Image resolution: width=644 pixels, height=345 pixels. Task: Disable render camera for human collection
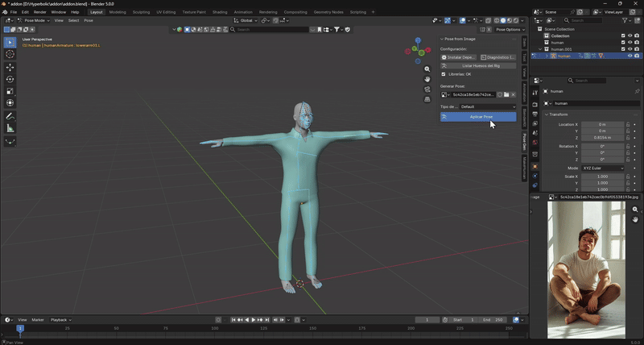pos(637,43)
